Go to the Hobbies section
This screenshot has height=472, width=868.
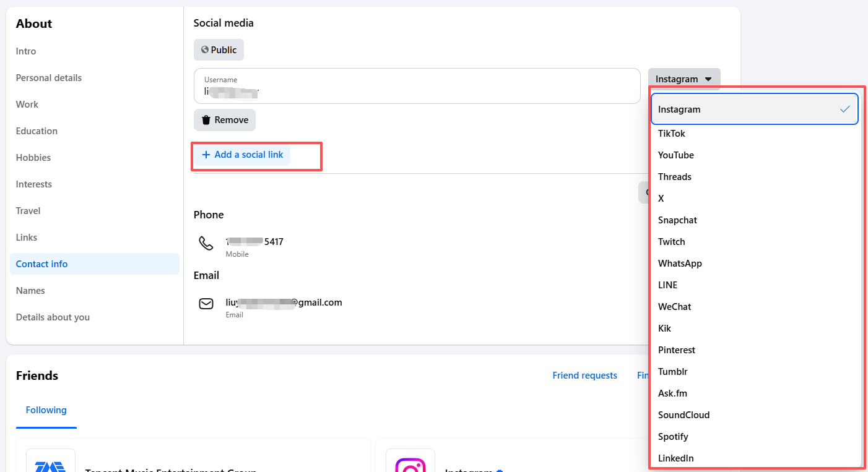[x=33, y=158]
